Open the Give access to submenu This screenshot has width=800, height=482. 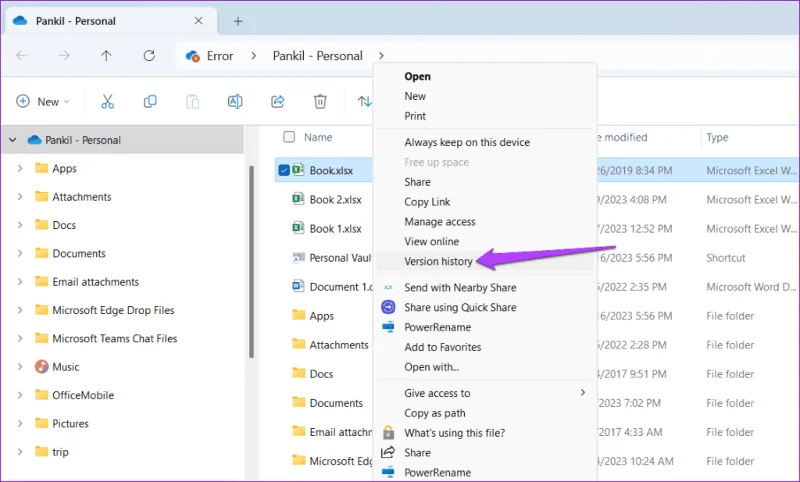(485, 393)
